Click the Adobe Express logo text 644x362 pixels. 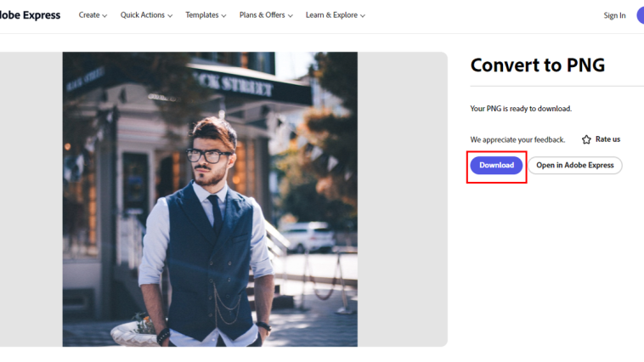coord(30,15)
